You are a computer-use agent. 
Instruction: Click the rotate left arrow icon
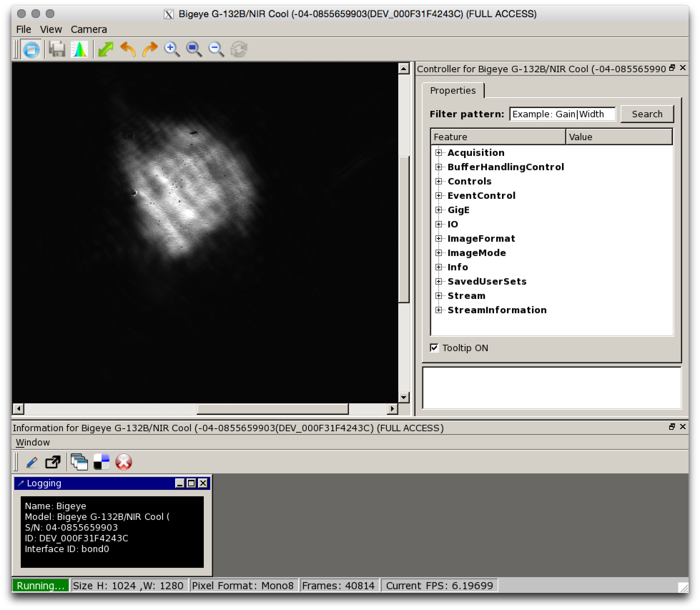pos(128,49)
